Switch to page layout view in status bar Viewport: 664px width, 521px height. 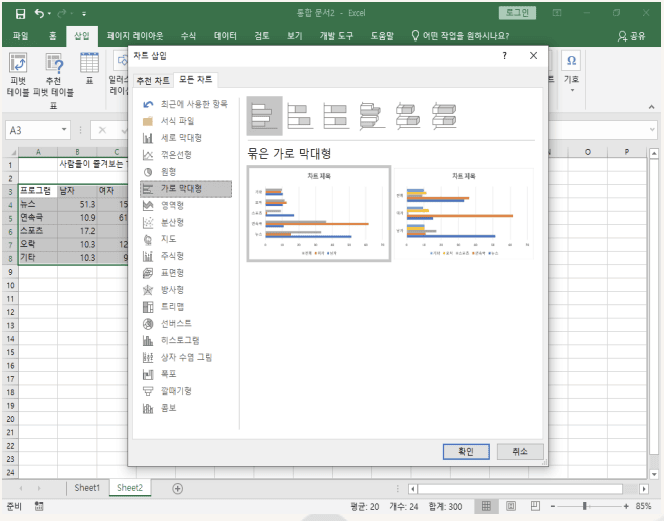[510, 506]
